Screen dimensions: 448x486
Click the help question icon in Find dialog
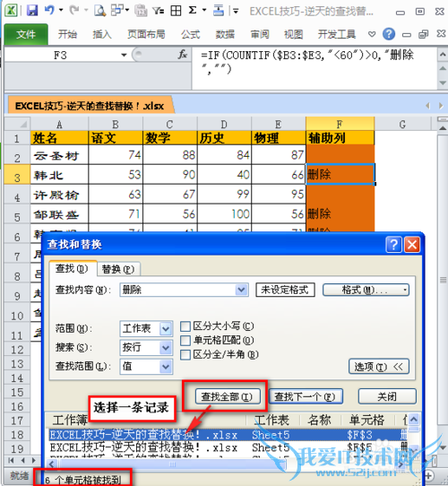click(x=393, y=245)
